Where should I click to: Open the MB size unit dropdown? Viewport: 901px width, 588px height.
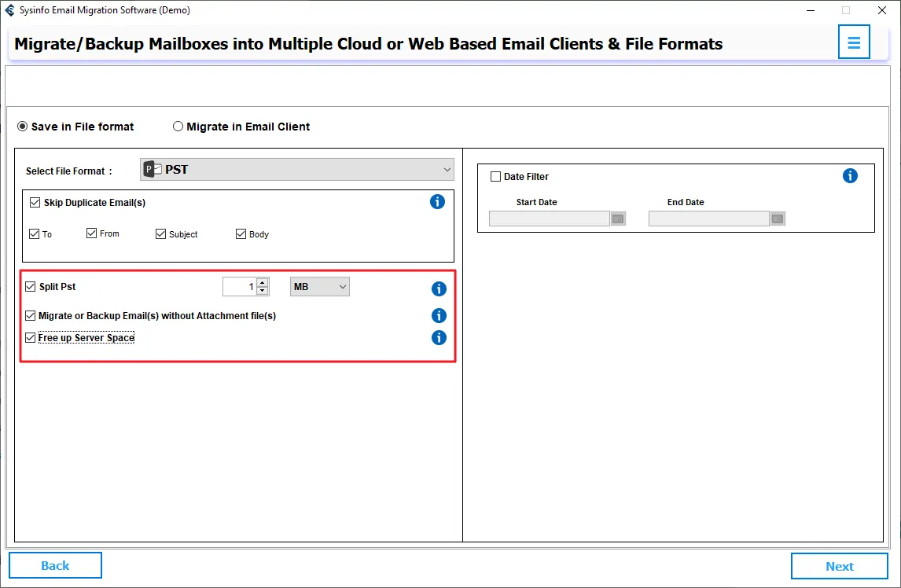click(x=320, y=287)
